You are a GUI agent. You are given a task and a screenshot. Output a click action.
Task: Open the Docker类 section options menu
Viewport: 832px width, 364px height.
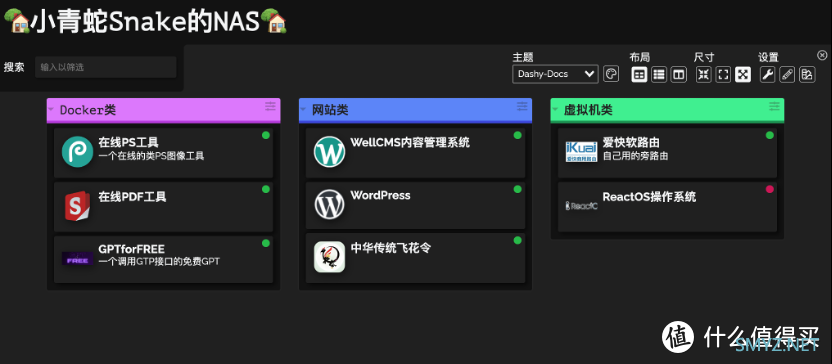[x=271, y=107]
